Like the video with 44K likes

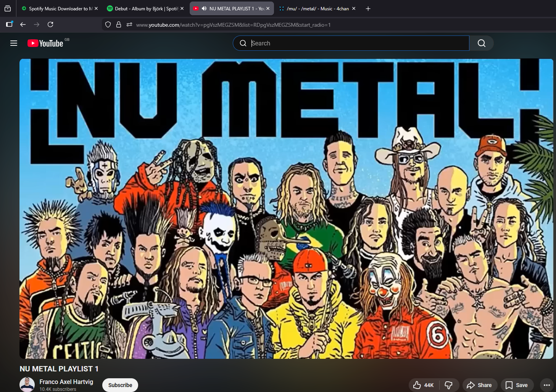tap(424, 385)
